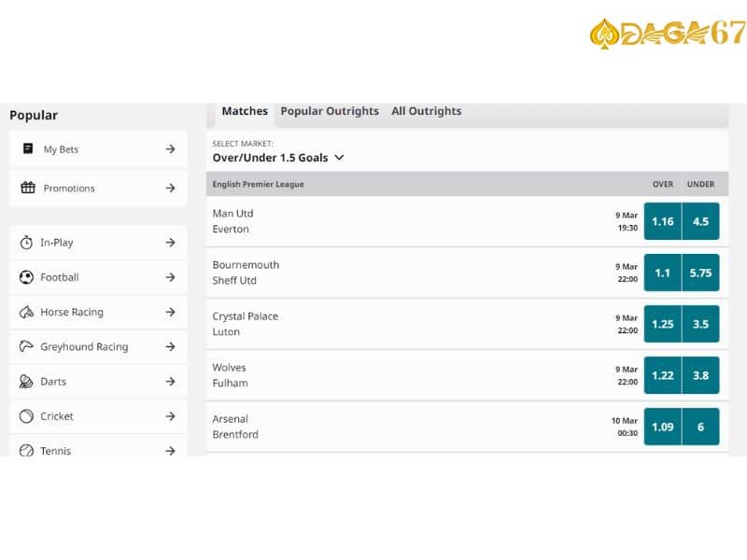Screen dimensions: 747x560
Task: Bet Over 1.16 on Man Utd vs Everton
Action: 663,221
